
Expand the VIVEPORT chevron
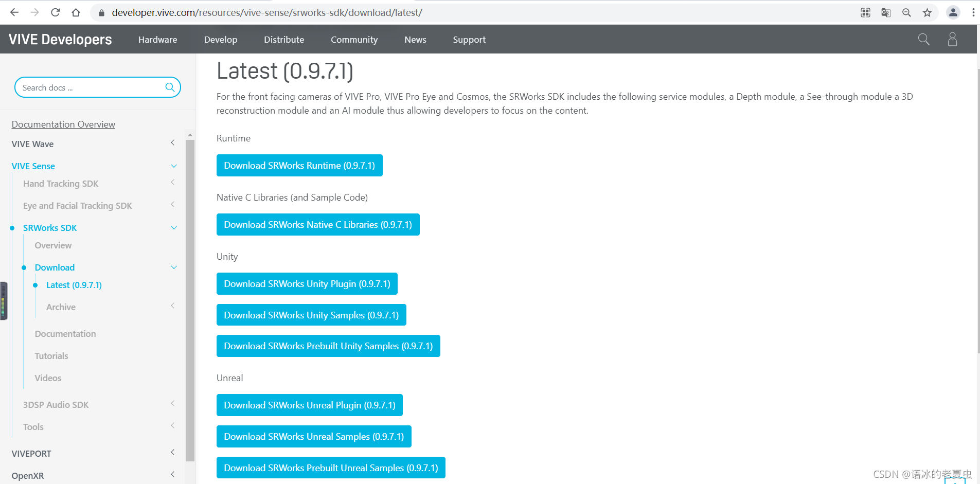point(173,453)
